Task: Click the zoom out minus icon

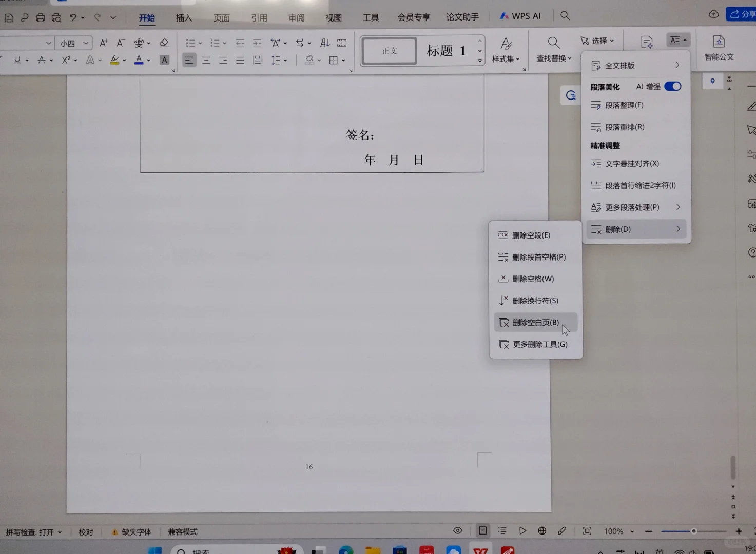Action: pos(649,531)
